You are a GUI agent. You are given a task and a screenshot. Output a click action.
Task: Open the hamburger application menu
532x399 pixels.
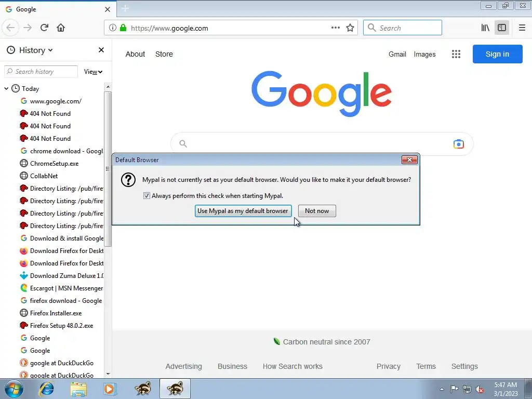[522, 28]
